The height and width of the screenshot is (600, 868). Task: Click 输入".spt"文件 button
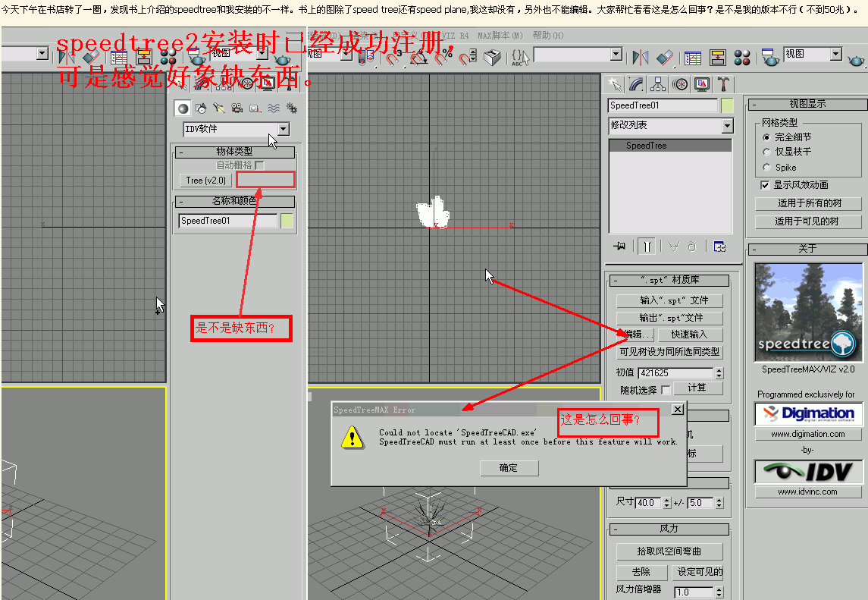pos(670,300)
